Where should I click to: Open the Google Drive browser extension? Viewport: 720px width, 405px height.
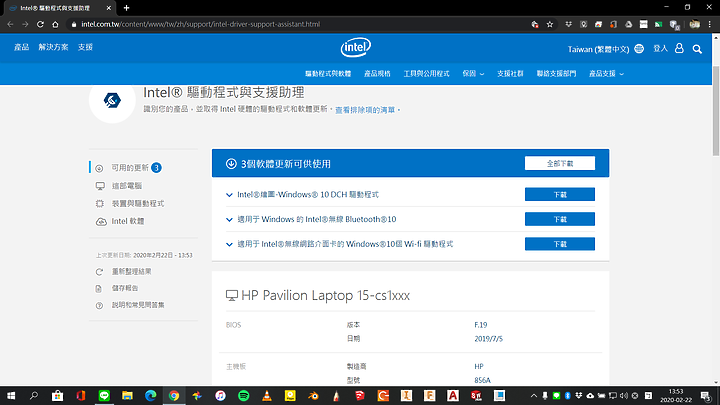tap(629, 24)
